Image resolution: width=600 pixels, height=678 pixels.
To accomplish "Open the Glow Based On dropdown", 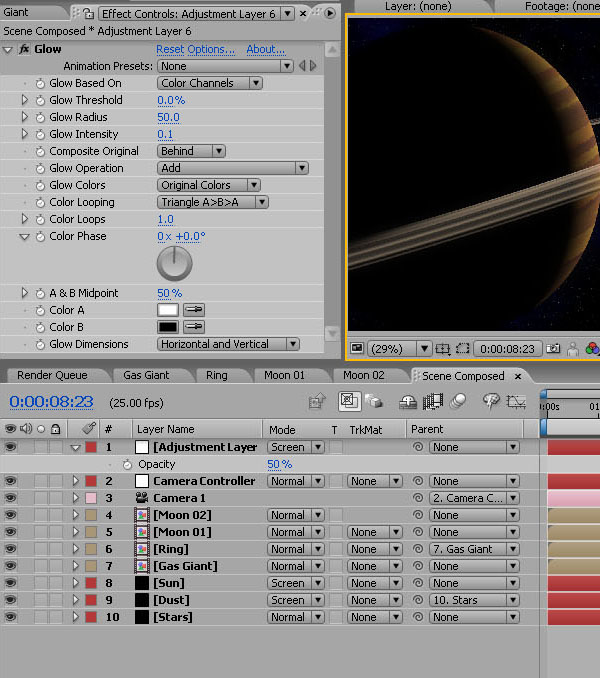I will tap(210, 83).
